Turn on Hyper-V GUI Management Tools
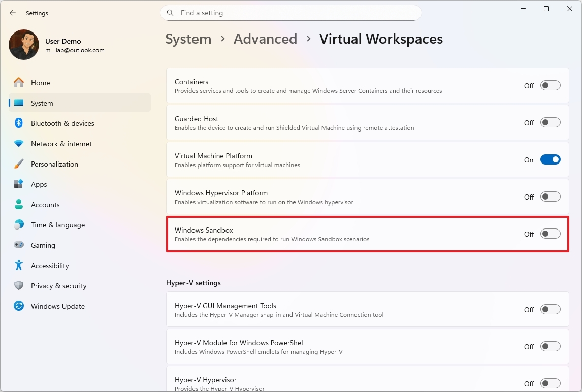Screen dimensions: 582x392 pos(550,310)
